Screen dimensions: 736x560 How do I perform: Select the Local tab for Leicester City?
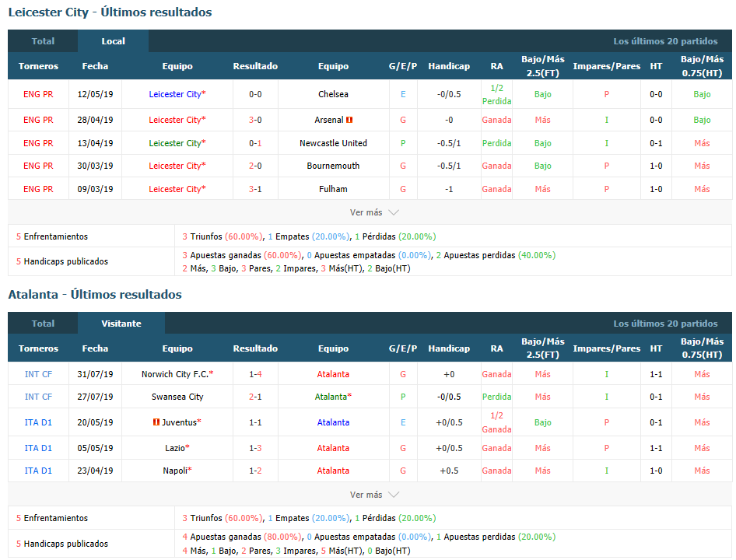tap(113, 41)
